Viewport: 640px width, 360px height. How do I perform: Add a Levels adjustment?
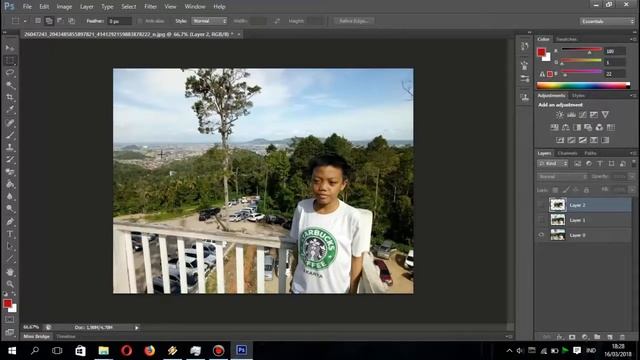pyautogui.click(x=571, y=115)
